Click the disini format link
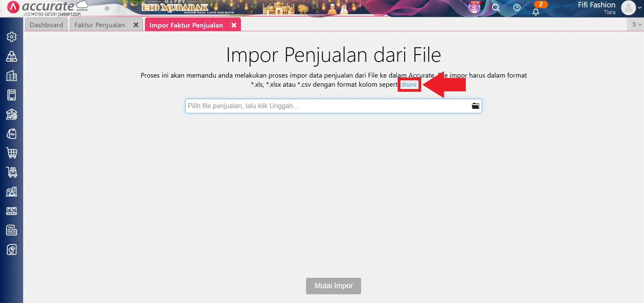Image resolution: width=644 pixels, height=303 pixels. 409,84
